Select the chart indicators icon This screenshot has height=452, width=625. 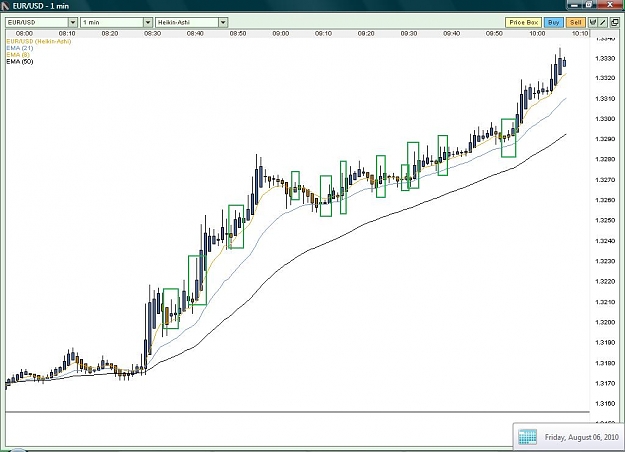coord(593,22)
